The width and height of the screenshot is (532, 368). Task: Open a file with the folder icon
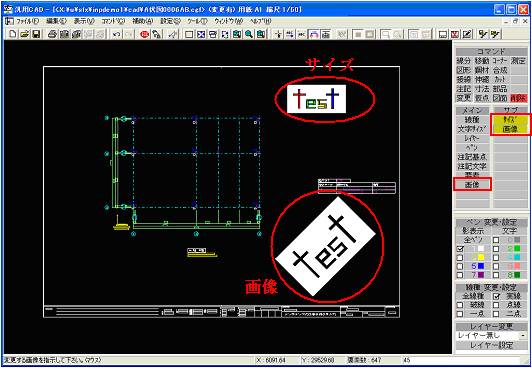coord(24,34)
